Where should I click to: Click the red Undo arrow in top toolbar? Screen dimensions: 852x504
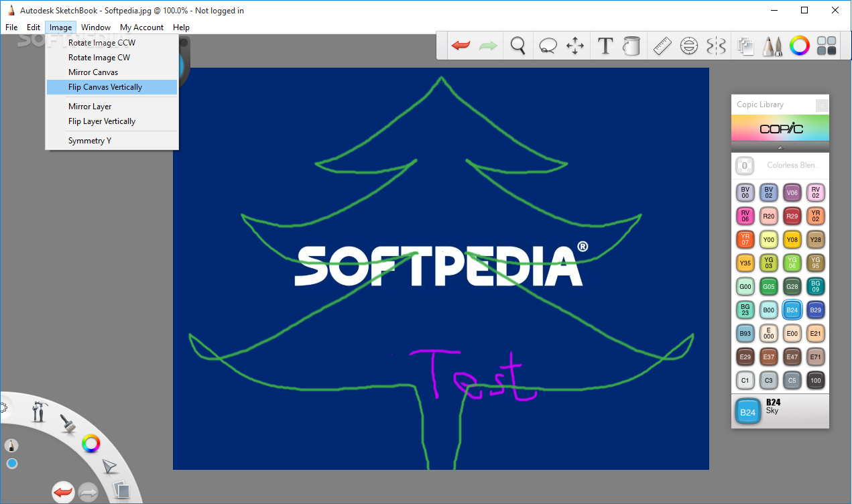pyautogui.click(x=461, y=46)
